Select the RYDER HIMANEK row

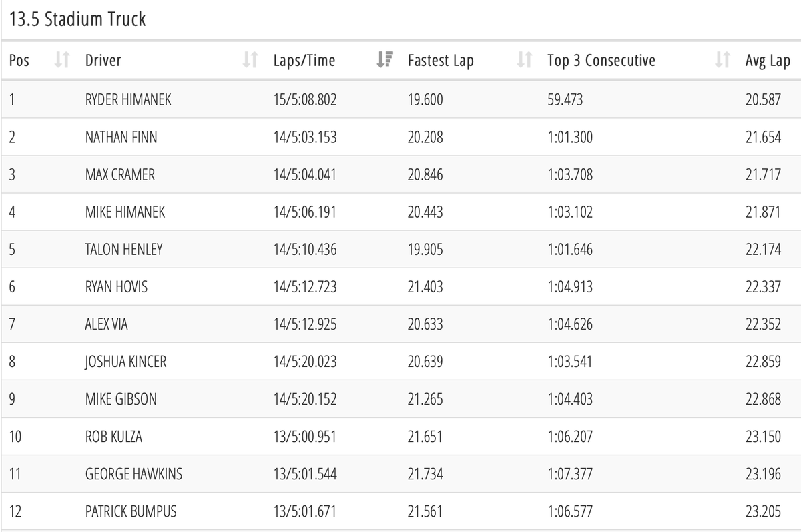(x=400, y=100)
